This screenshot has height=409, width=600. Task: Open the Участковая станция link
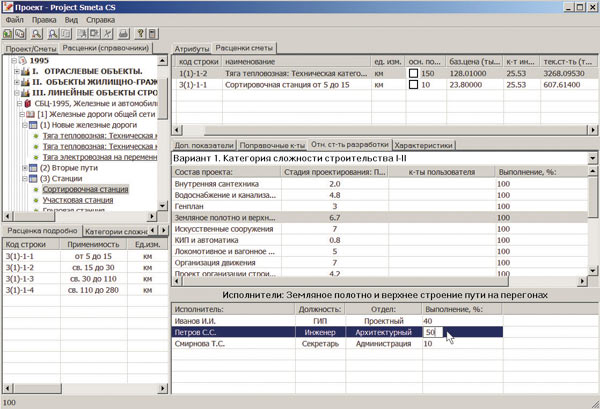click(78, 200)
